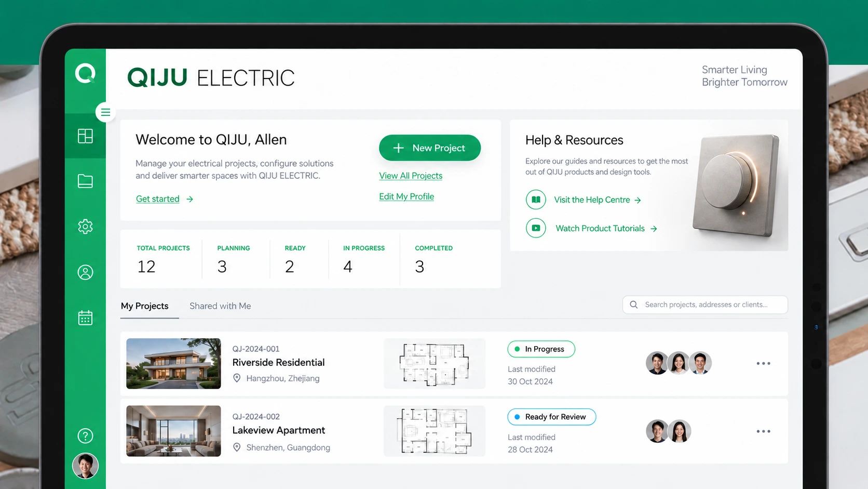Open the Riverside Residential house thumbnail

173,364
